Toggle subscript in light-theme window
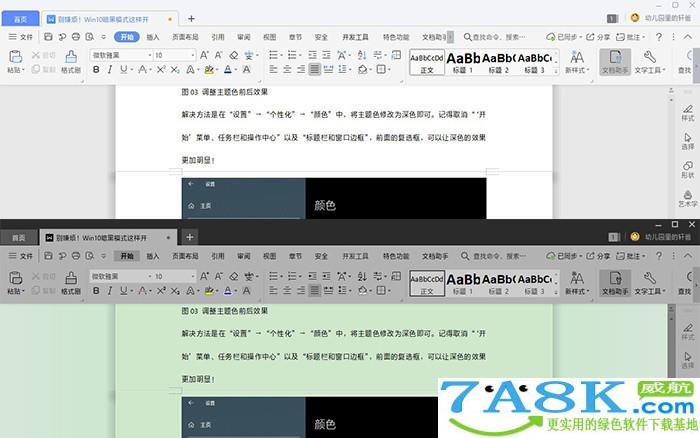This screenshot has width=700, height=438. [x=175, y=70]
